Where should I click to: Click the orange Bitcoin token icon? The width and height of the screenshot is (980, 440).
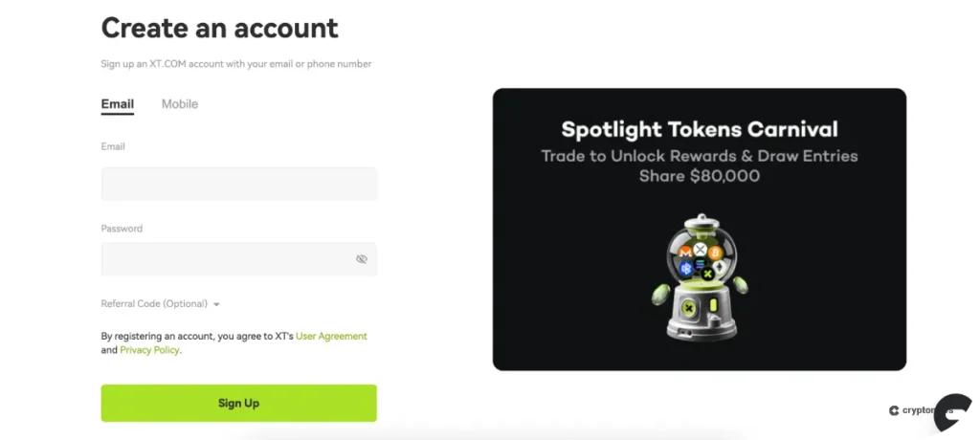[715, 253]
